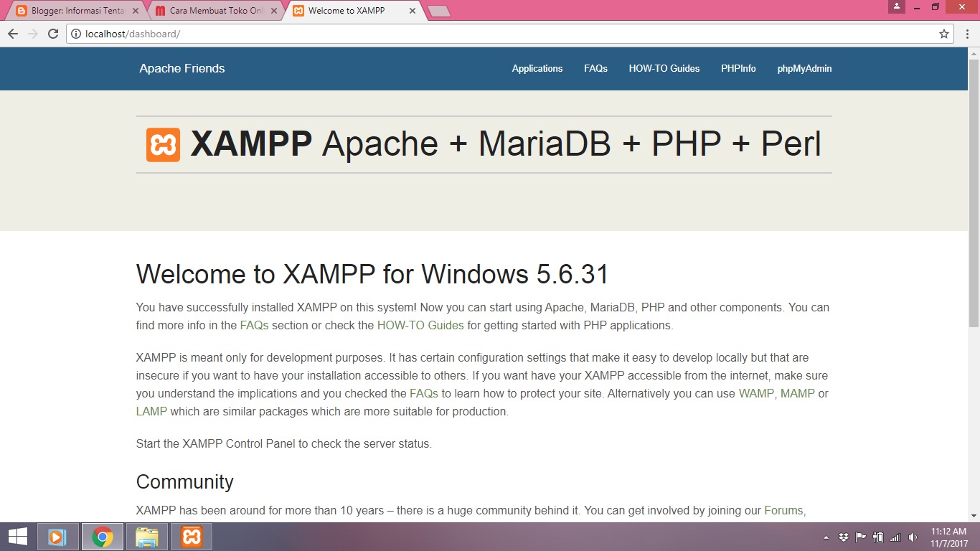Open Action Center flag icon
This screenshot has height=551, width=980.
861,537
